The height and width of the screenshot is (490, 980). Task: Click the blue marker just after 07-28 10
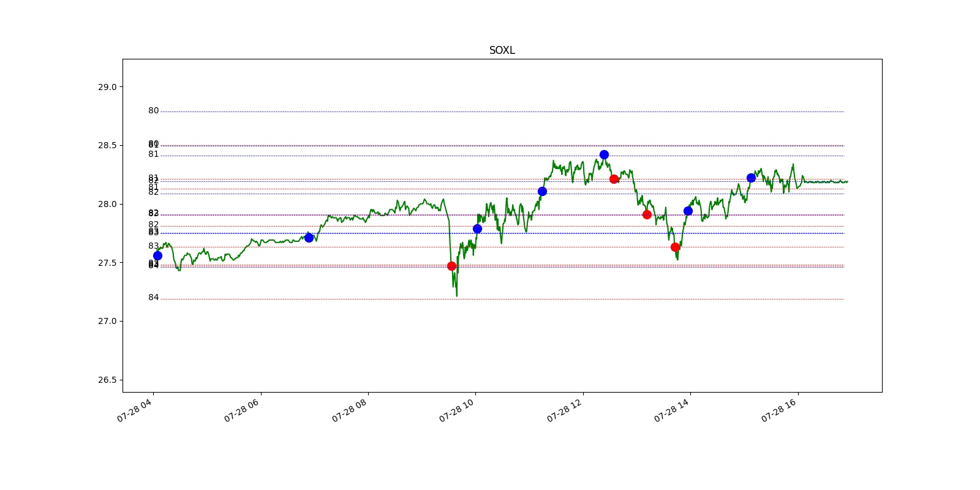coord(477,228)
